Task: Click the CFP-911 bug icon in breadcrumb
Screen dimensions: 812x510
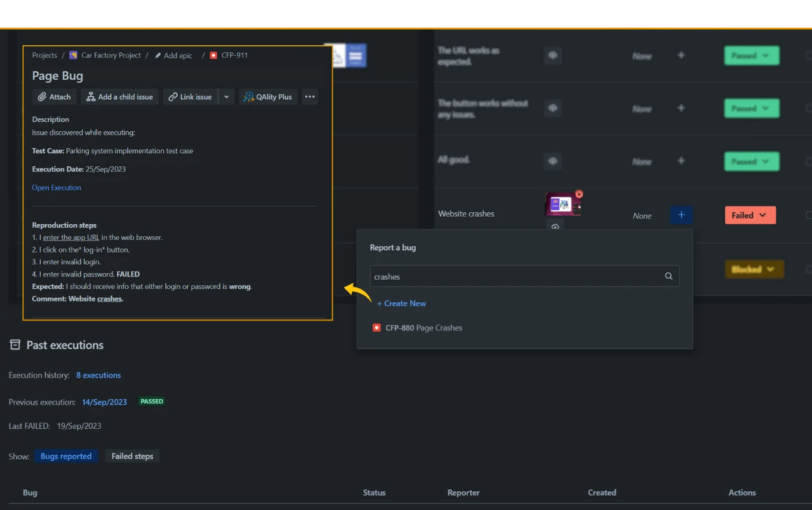Action: tap(213, 55)
